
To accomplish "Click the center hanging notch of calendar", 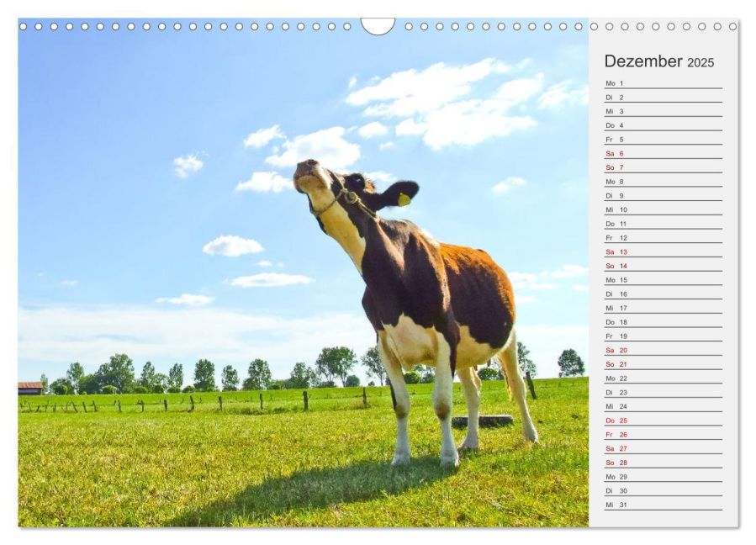I will 378,26.
